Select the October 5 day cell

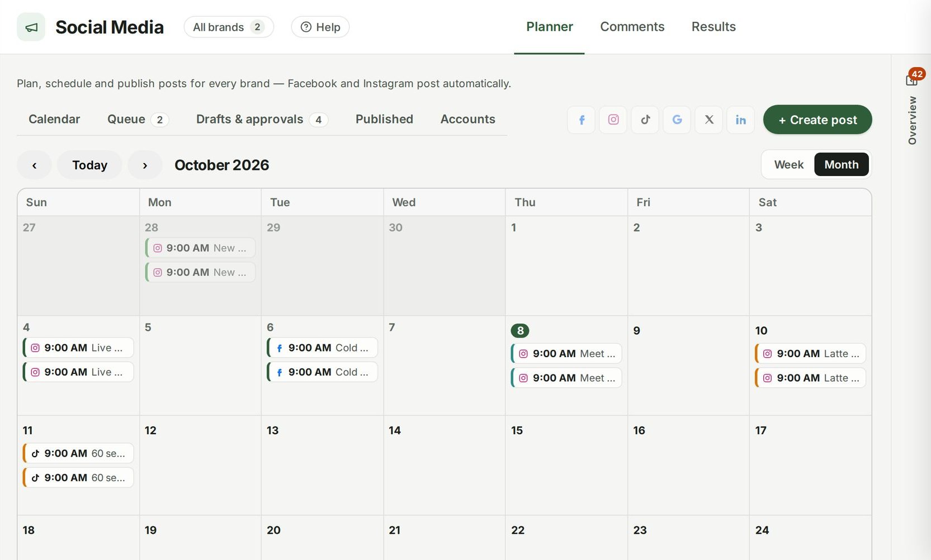click(x=200, y=366)
